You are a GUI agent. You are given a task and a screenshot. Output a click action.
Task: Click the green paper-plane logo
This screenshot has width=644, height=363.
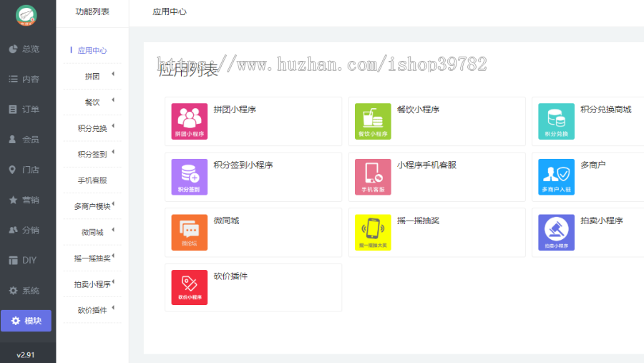tap(26, 16)
